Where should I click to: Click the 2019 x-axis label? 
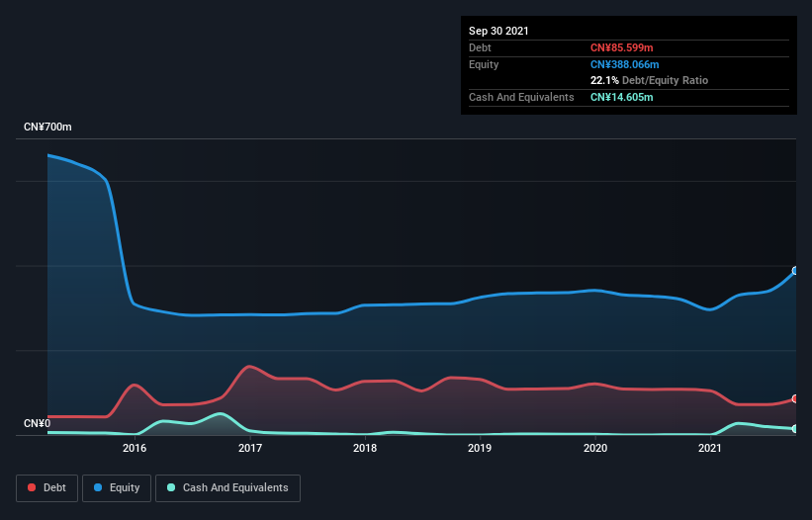click(480, 448)
